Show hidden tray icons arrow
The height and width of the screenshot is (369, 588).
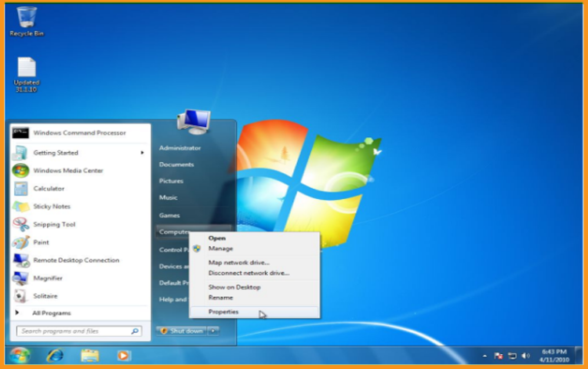[485, 356]
